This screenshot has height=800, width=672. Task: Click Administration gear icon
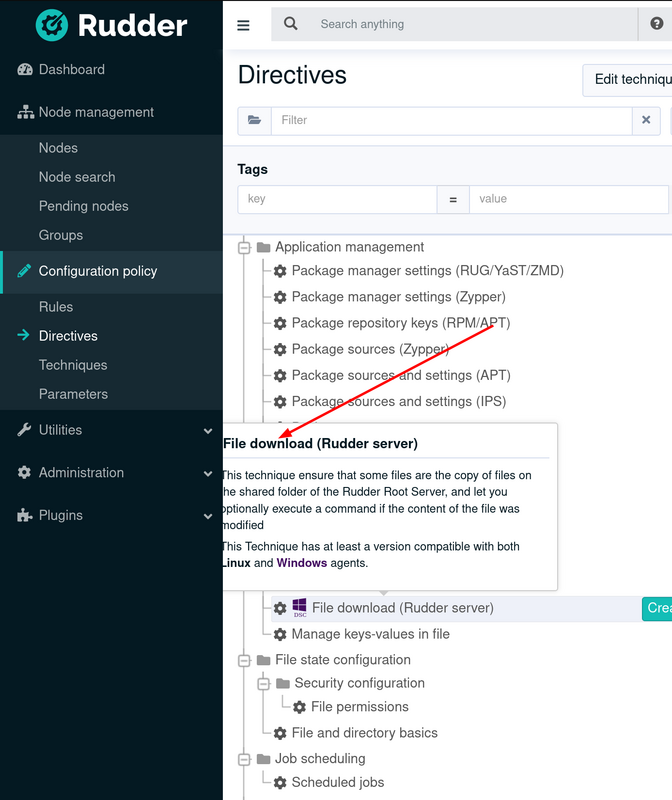click(x=24, y=472)
